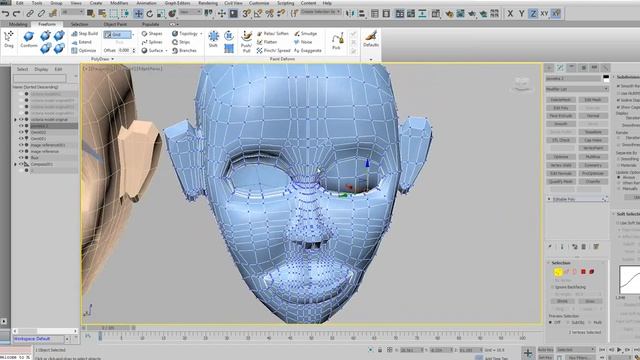
Task: Open the Modifiers menu
Action: pos(119,3)
